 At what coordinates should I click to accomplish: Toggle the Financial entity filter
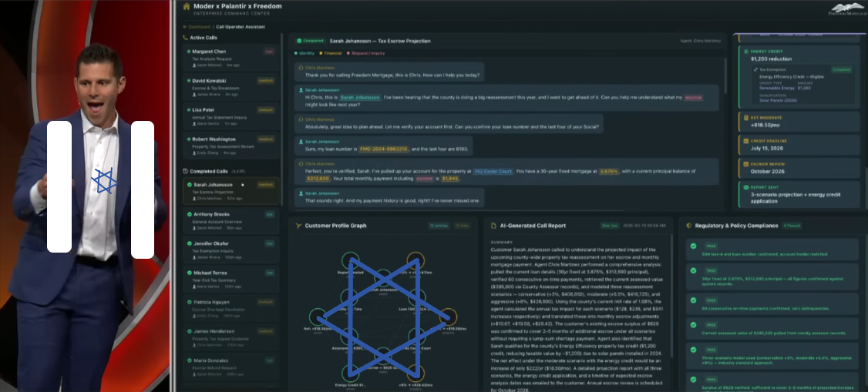tap(331, 53)
